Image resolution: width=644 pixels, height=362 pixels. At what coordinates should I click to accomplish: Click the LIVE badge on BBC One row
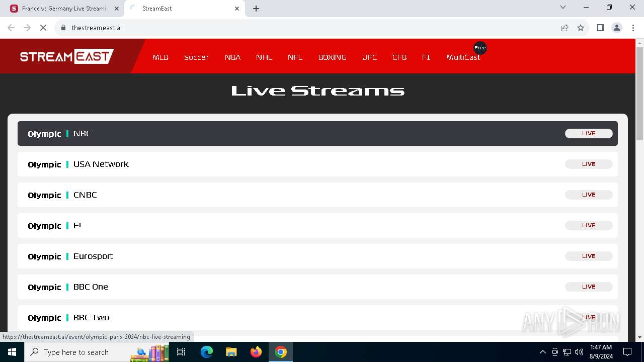[x=589, y=287]
